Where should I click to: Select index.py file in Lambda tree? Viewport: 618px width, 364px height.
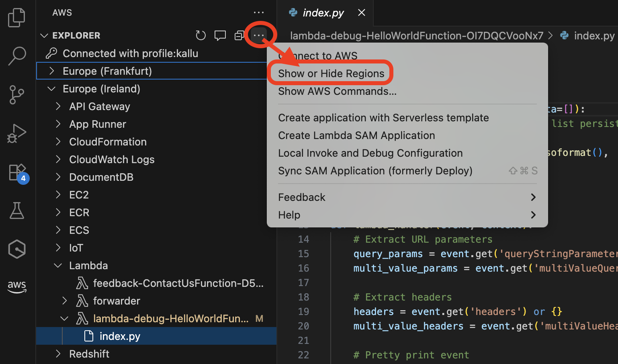[156, 336]
